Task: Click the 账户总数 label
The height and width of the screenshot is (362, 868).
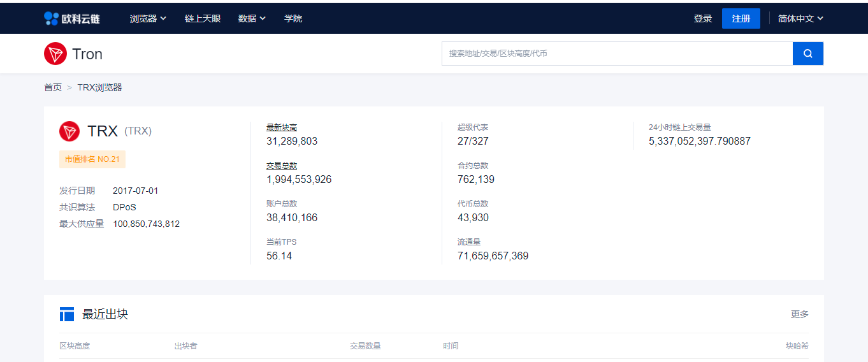Action: coord(282,204)
